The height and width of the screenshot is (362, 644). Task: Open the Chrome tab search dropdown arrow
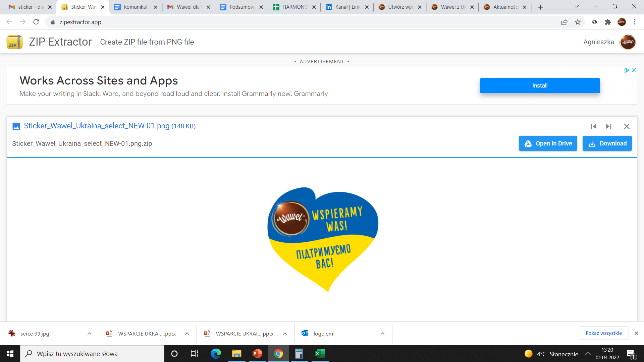point(577,7)
